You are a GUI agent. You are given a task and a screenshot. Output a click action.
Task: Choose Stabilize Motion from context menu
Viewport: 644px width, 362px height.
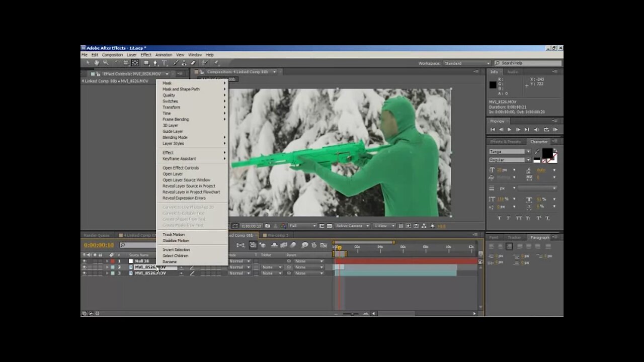(x=176, y=240)
